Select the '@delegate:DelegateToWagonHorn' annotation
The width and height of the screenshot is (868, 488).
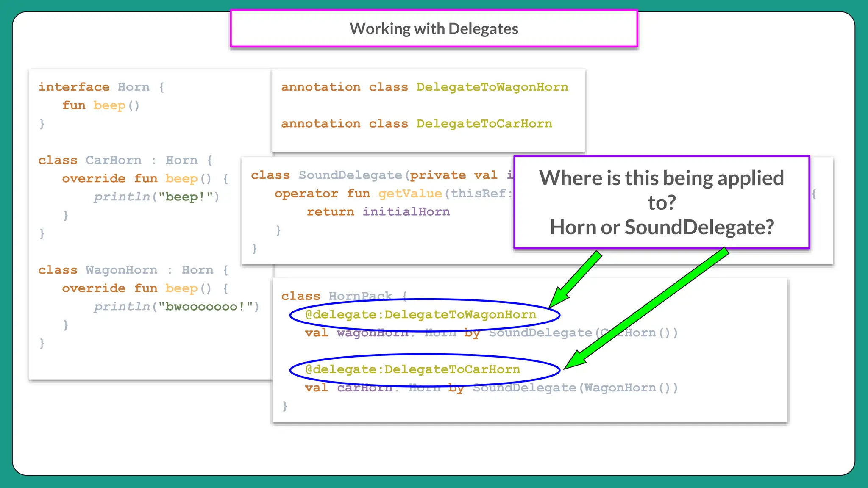coord(421,314)
